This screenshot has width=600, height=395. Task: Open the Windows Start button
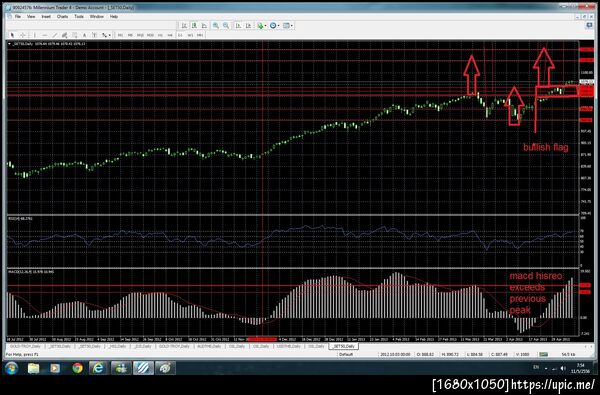11,368
